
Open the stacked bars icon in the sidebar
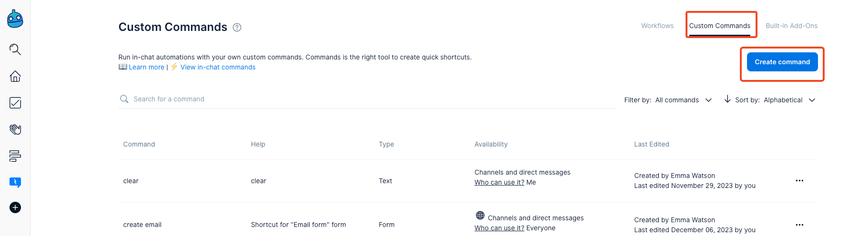point(15,156)
